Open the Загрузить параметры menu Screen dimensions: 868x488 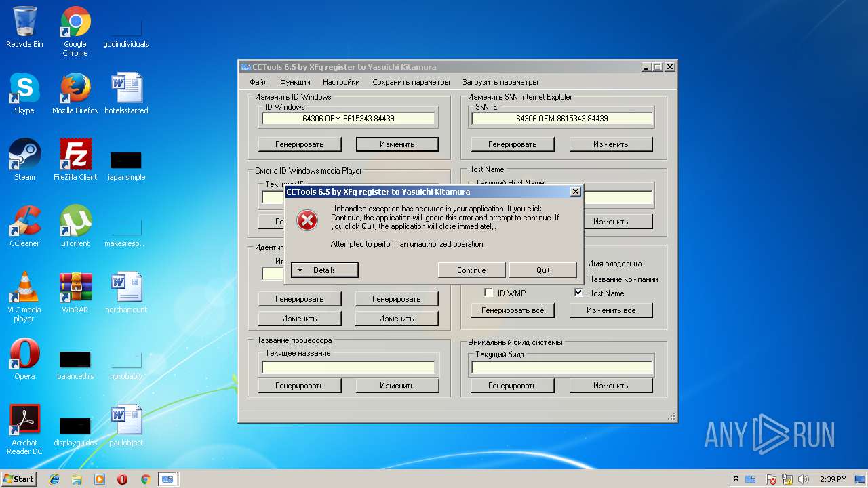[x=500, y=82]
